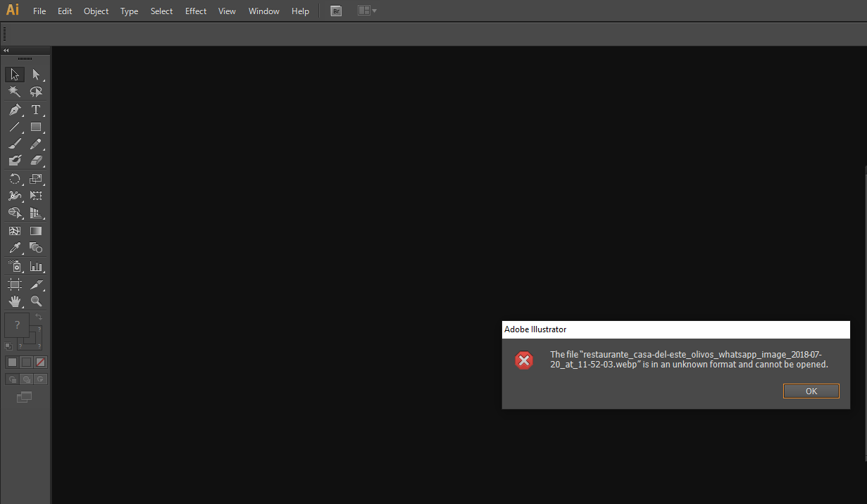Viewport: 867px width, 504px height.
Task: Select the Pen tool
Action: click(15, 109)
